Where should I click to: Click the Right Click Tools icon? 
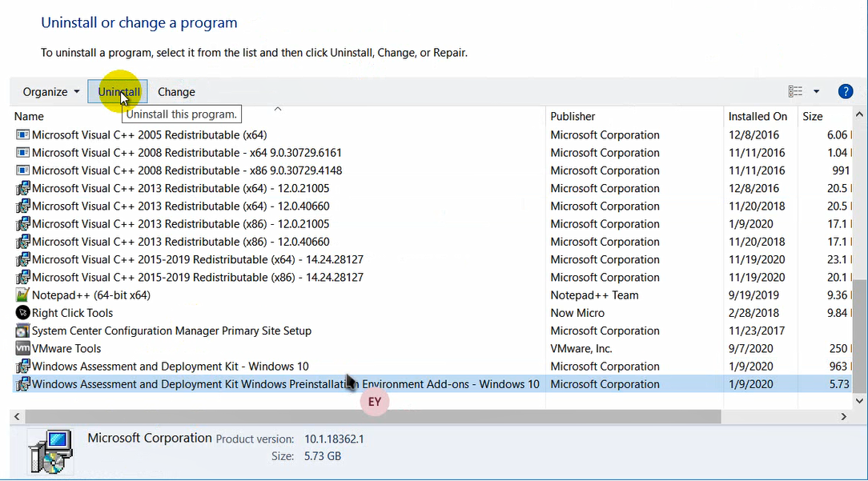[x=22, y=313]
